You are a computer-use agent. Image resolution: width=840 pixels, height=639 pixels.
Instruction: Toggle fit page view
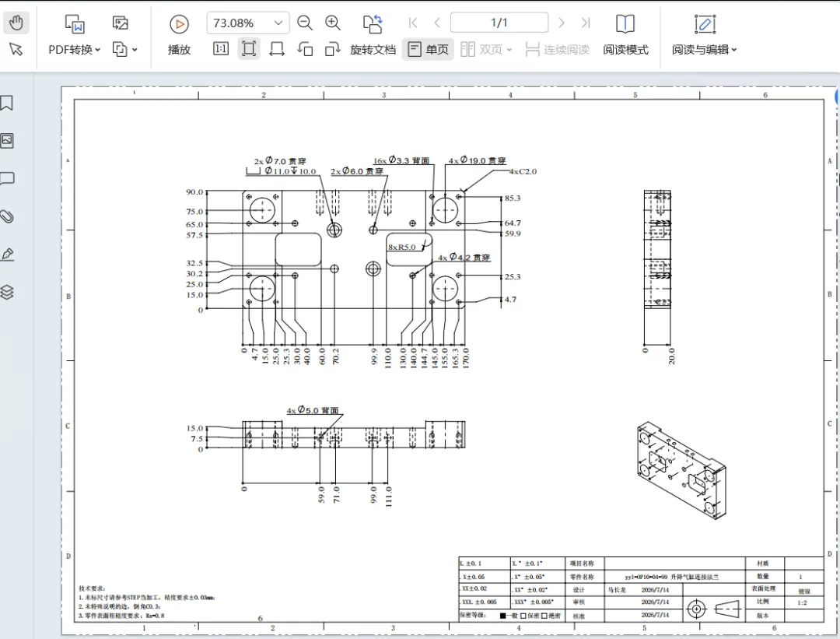[249, 49]
